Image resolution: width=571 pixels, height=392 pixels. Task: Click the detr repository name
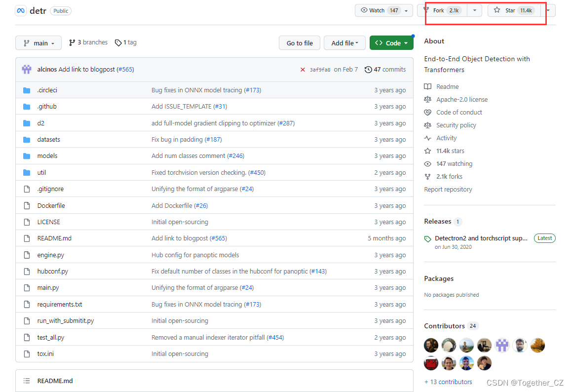[38, 10]
